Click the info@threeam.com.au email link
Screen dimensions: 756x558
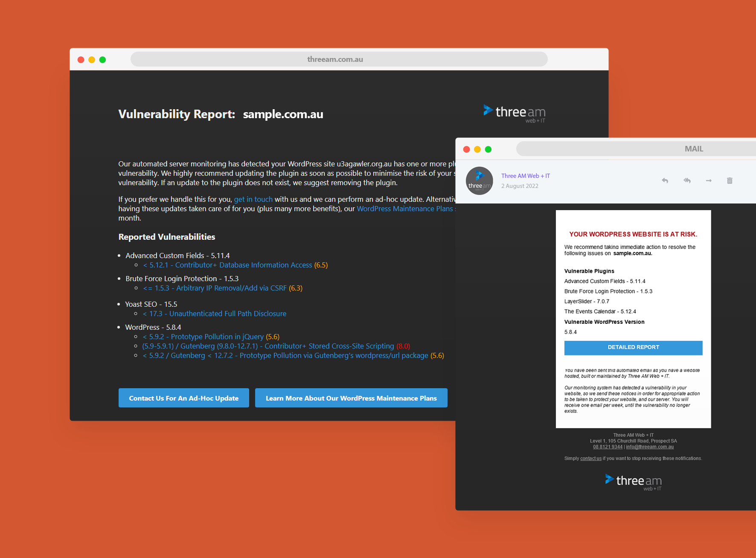650,447
